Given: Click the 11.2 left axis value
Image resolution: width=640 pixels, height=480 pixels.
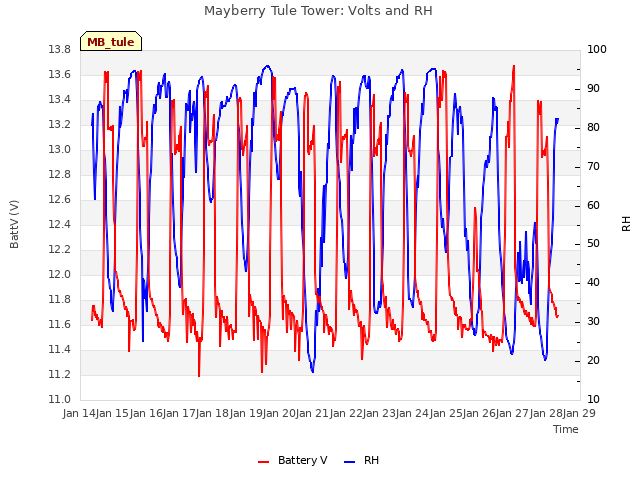Looking at the screenshot, I should (60, 374).
